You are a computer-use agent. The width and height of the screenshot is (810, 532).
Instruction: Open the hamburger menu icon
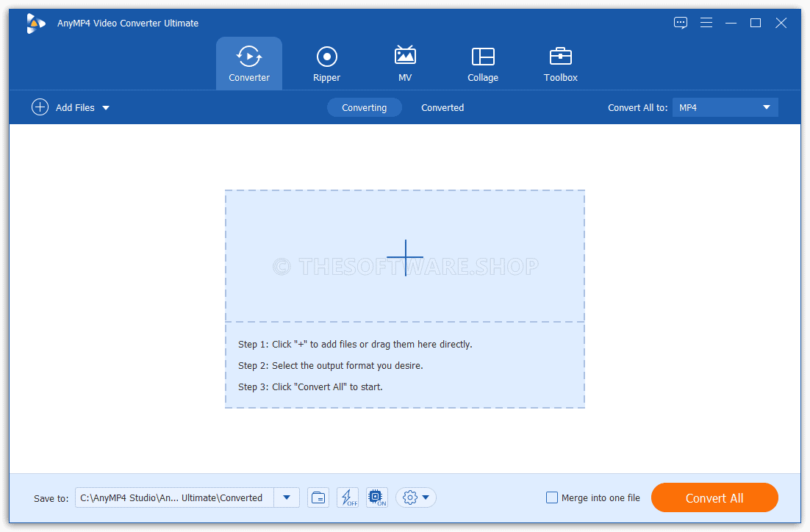[706, 23]
